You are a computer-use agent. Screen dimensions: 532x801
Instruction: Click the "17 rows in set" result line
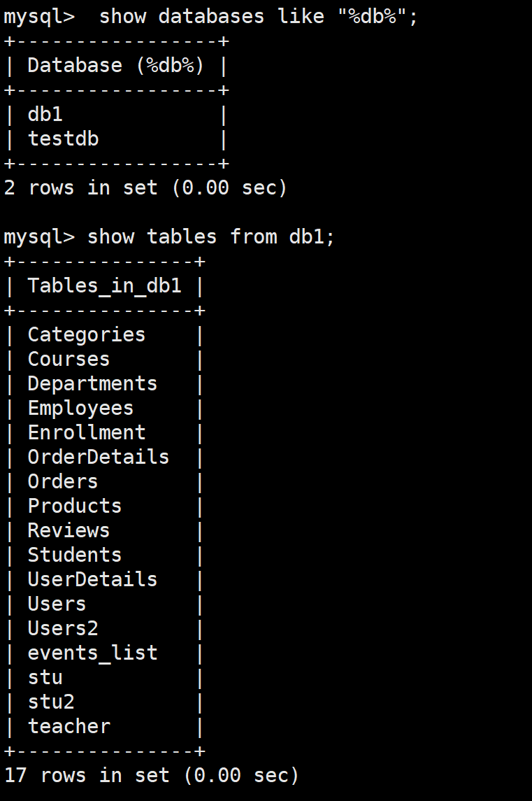tap(151, 775)
